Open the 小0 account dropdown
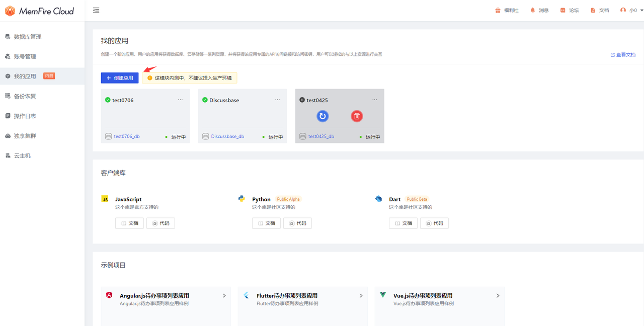Screen dimensions: 644x326 (630, 10)
